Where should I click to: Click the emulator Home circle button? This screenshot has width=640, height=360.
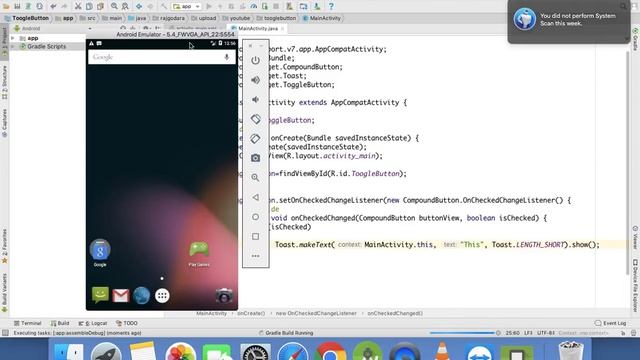[x=256, y=217]
